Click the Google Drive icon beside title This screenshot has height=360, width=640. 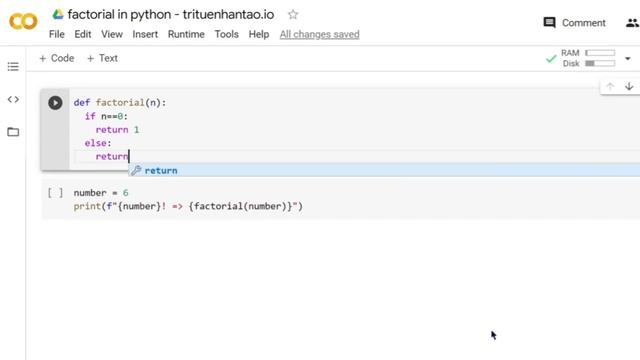coord(58,14)
